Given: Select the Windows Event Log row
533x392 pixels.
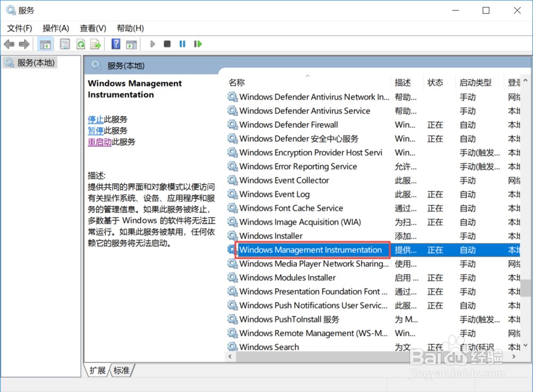Looking at the screenshot, I should (x=373, y=194).
